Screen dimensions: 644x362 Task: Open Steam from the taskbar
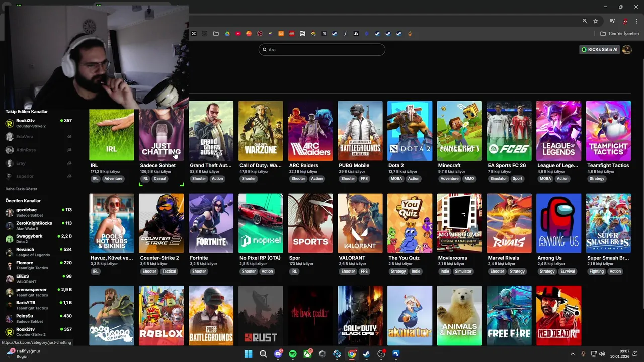(366, 354)
